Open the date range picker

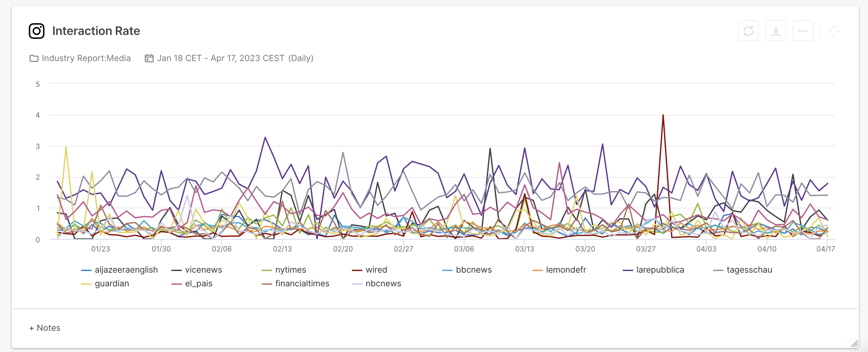click(221, 58)
